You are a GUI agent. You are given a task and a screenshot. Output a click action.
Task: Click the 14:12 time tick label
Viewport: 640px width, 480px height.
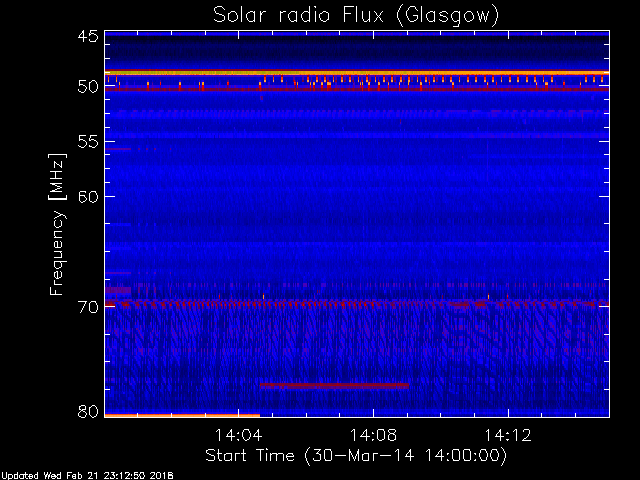pyautogui.click(x=508, y=435)
